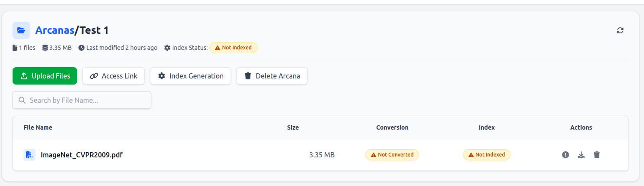
Task: Click the Not Converted badge in file row
Action: click(x=392, y=155)
